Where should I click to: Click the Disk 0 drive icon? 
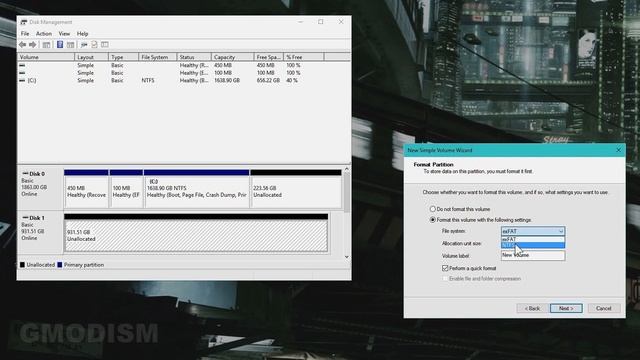pos(25,174)
